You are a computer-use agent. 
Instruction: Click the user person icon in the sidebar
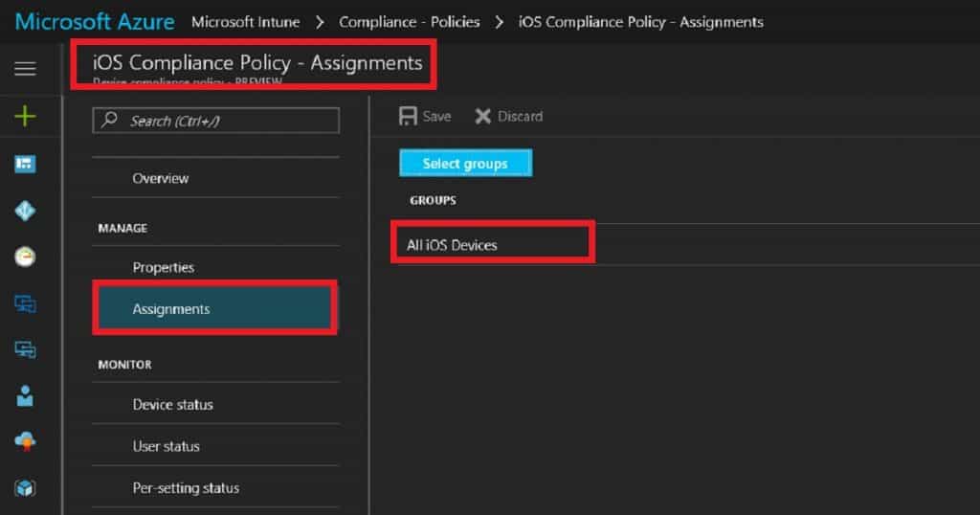pos(25,395)
